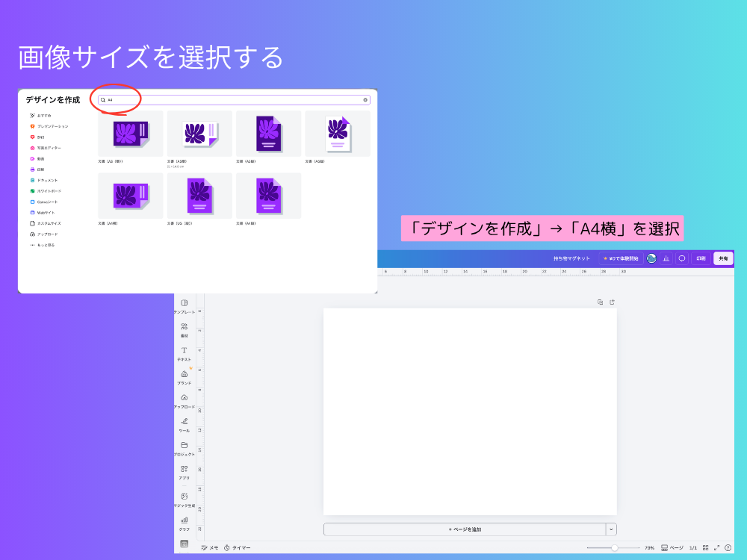Select the SNS category in sidebar
The width and height of the screenshot is (747, 560).
pyautogui.click(x=37, y=137)
